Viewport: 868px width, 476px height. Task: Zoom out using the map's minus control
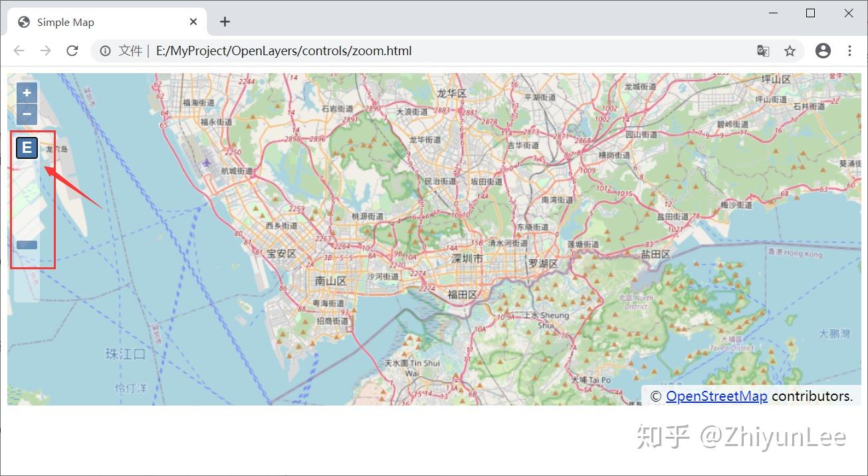pyautogui.click(x=26, y=114)
